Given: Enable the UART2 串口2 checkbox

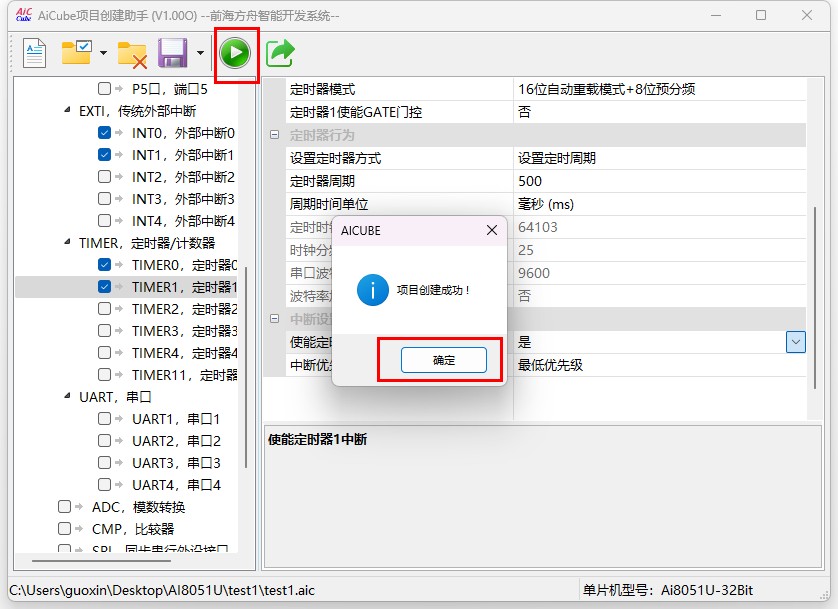Looking at the screenshot, I should click(104, 441).
